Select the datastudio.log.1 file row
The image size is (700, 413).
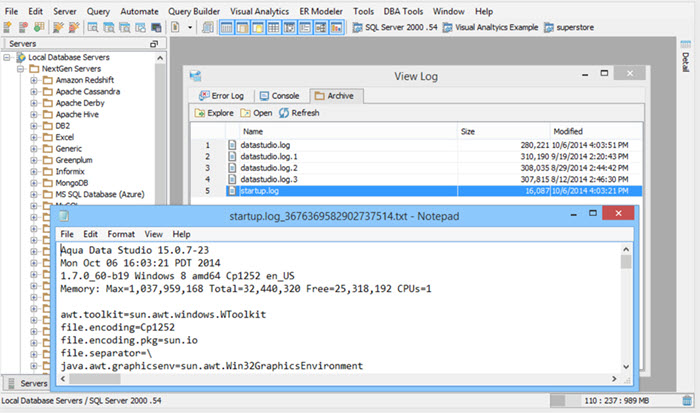click(x=417, y=157)
